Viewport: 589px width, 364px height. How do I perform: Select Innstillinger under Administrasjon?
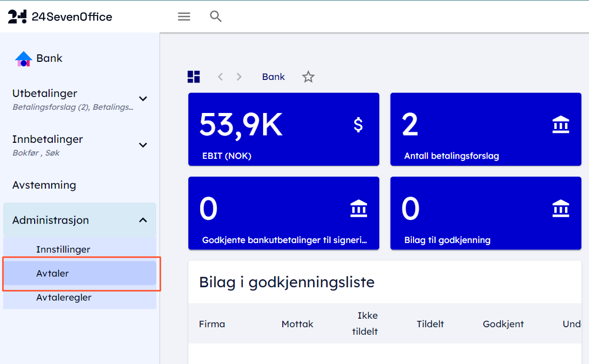[x=63, y=249]
